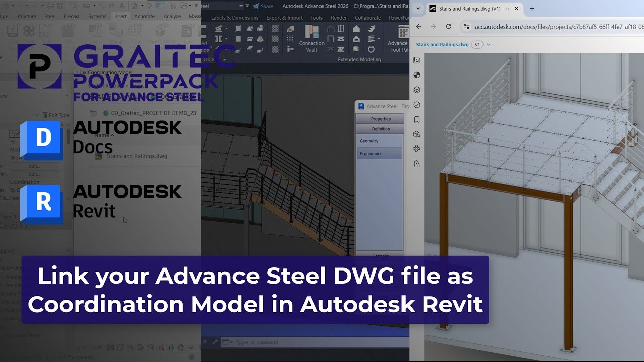Click the top hatched grid icon

click(275, 28)
